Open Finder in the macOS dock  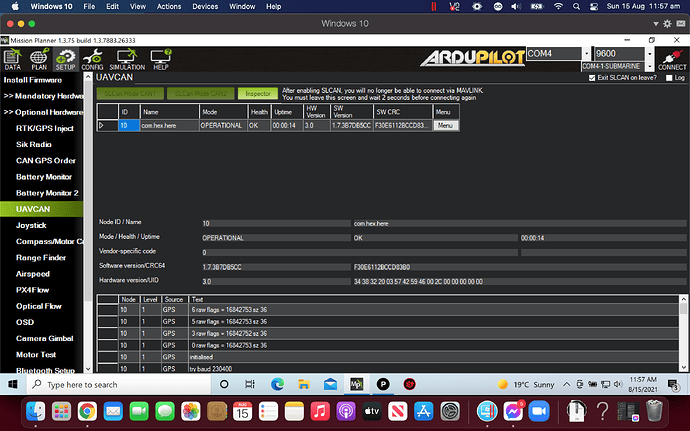pyautogui.click(x=36, y=412)
